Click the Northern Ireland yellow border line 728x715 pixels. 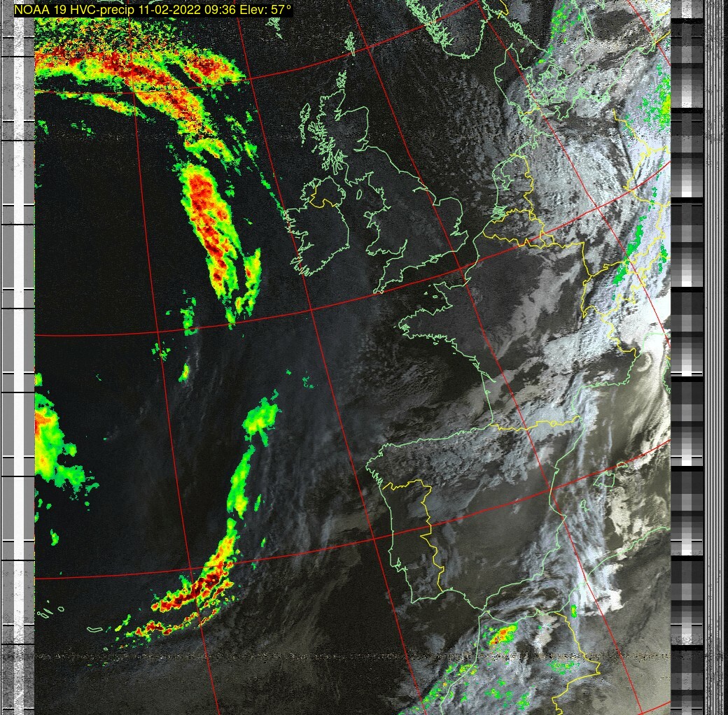tap(323, 203)
